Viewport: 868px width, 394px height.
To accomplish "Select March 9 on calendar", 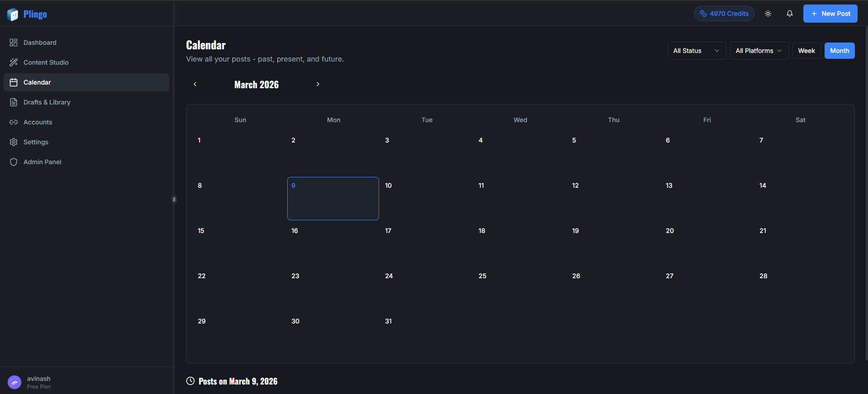I will click(x=333, y=199).
